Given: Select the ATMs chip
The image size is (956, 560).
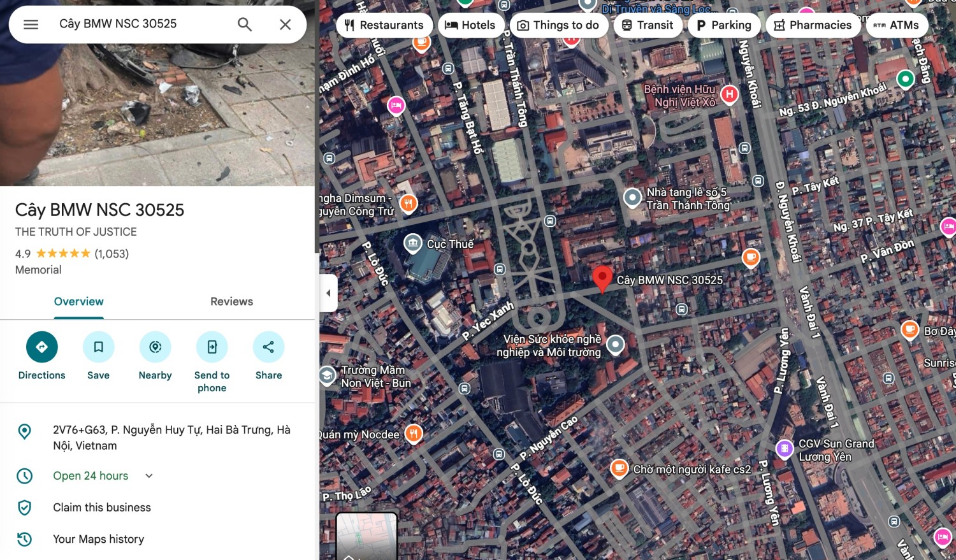Looking at the screenshot, I should (897, 25).
